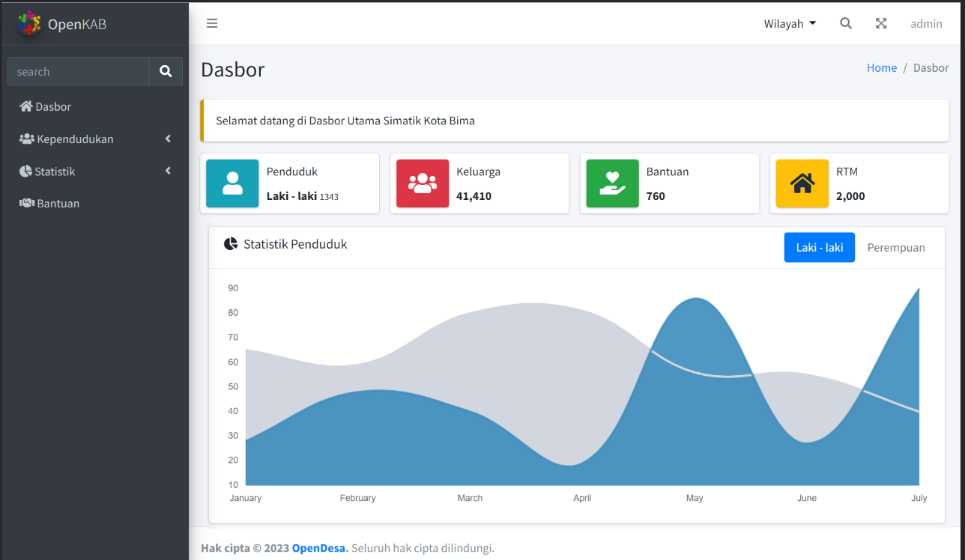965x560 pixels.
Task: Click the red Keluarga group icon
Action: point(422,183)
